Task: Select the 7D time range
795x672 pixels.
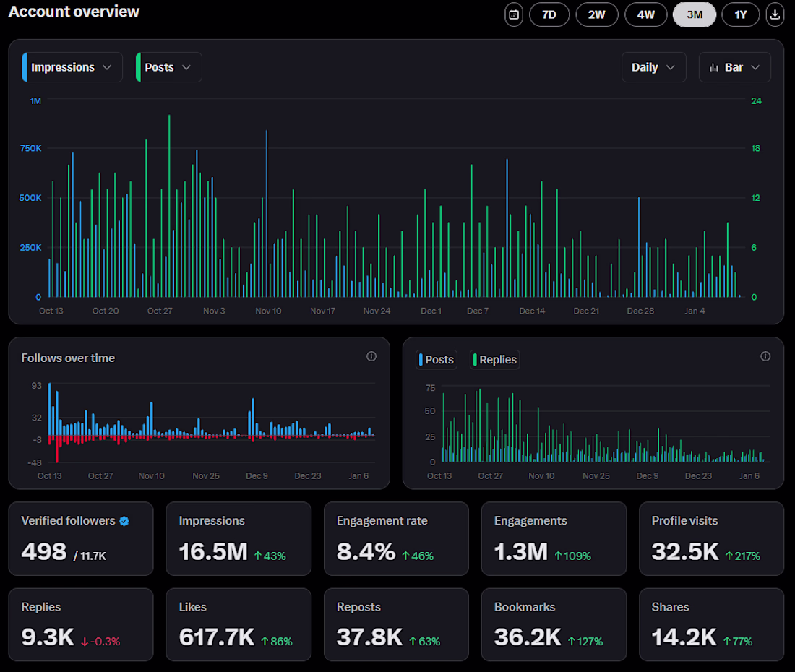Action: pyautogui.click(x=549, y=14)
